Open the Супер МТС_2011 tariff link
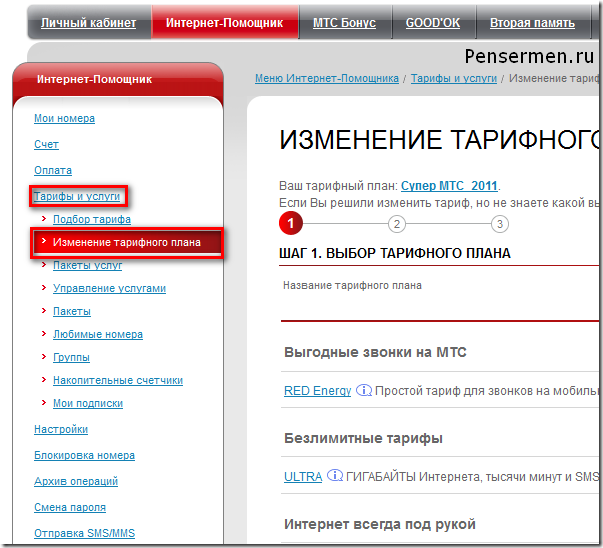The width and height of the screenshot is (603, 548). pos(450,186)
